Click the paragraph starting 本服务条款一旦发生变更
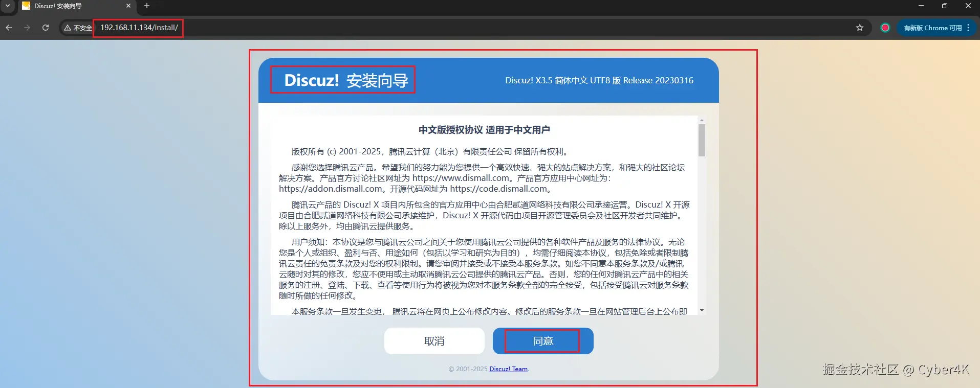 coord(489,311)
